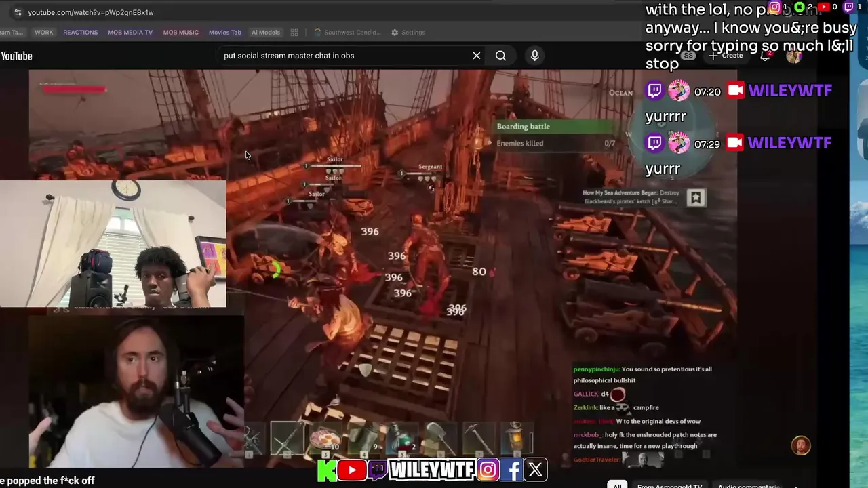Open the MOB MUSIC bookmark
The height and width of the screenshot is (488, 868).
[180, 32]
